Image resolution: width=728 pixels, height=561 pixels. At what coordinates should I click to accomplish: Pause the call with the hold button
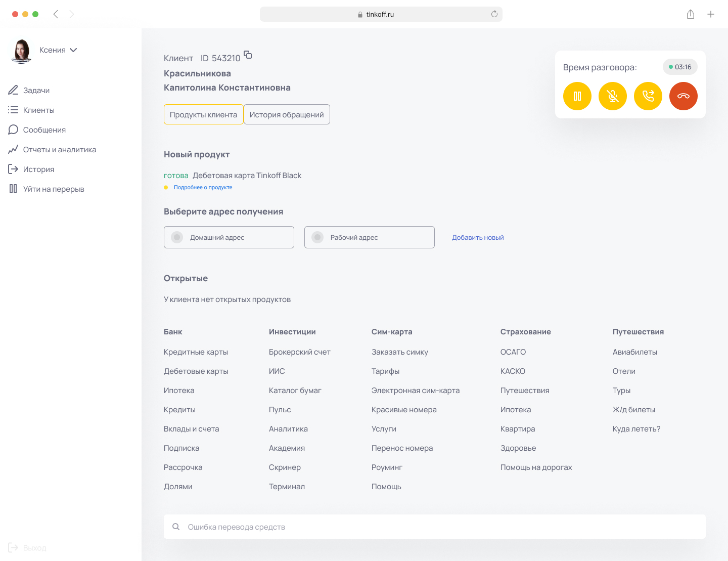(577, 96)
